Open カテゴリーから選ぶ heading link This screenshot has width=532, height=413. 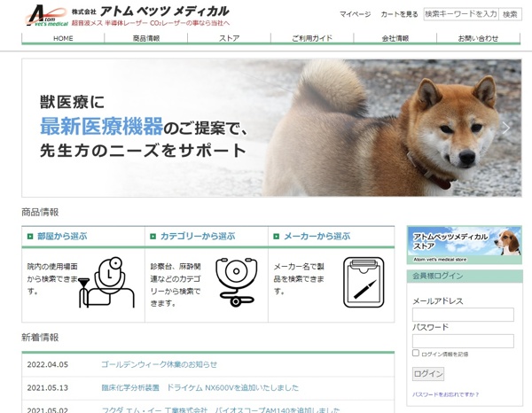pos(198,237)
